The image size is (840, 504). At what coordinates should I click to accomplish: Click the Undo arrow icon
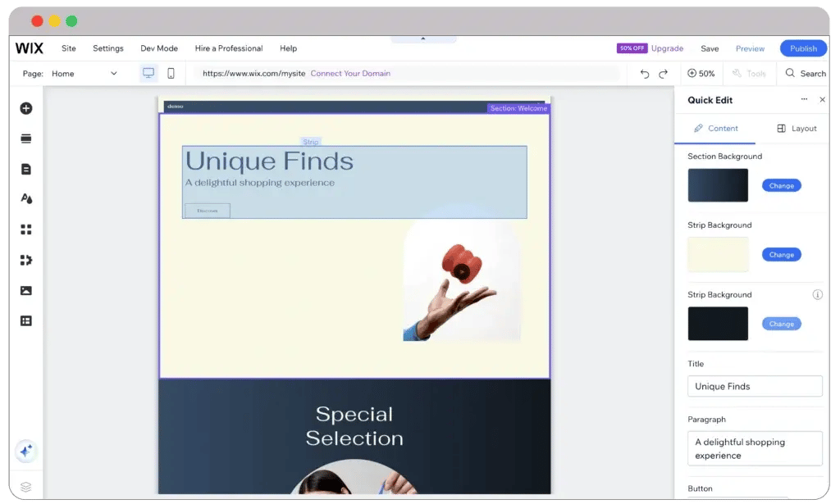(x=644, y=74)
